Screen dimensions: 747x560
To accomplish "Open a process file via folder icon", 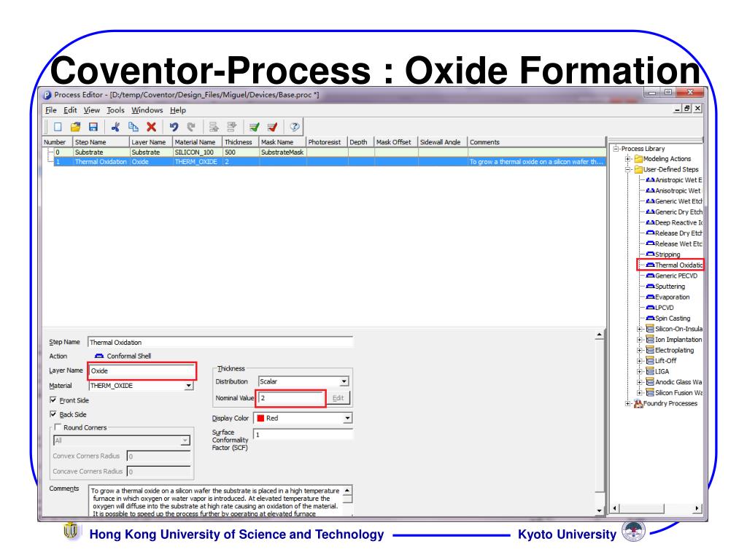I will click(x=75, y=127).
